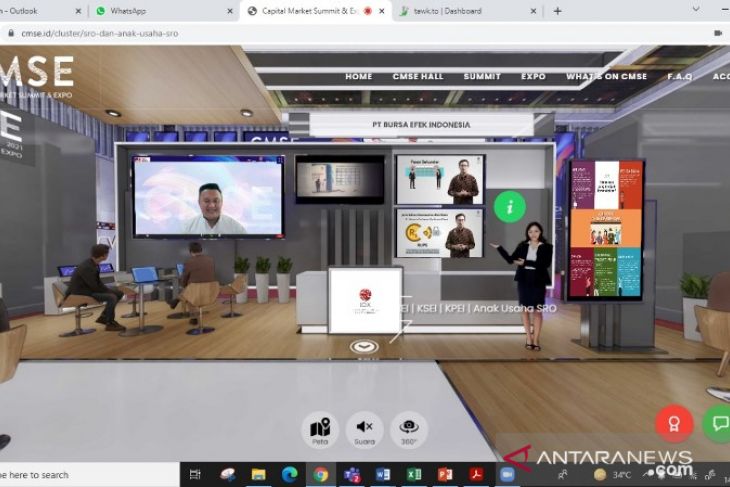Go to HOME in site navigation
This screenshot has height=487, width=730.
[x=358, y=76]
